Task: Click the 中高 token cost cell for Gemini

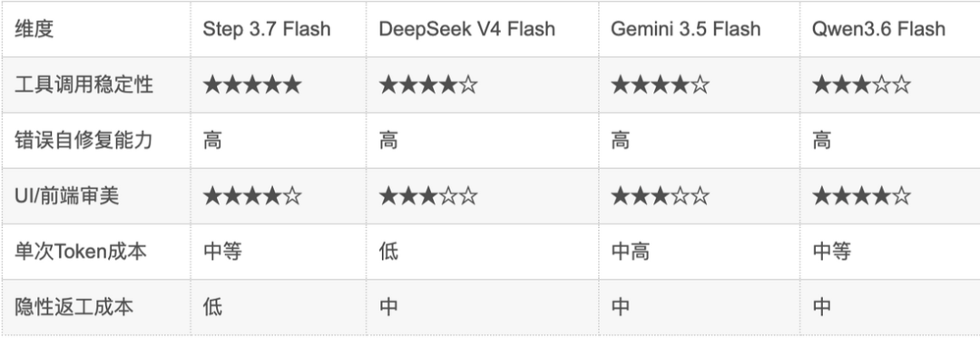Action: [x=630, y=252]
